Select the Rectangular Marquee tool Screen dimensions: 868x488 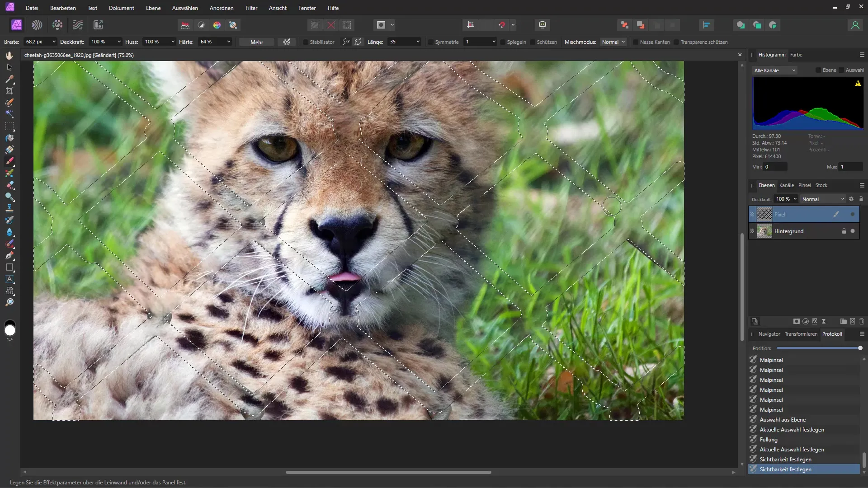9,126
